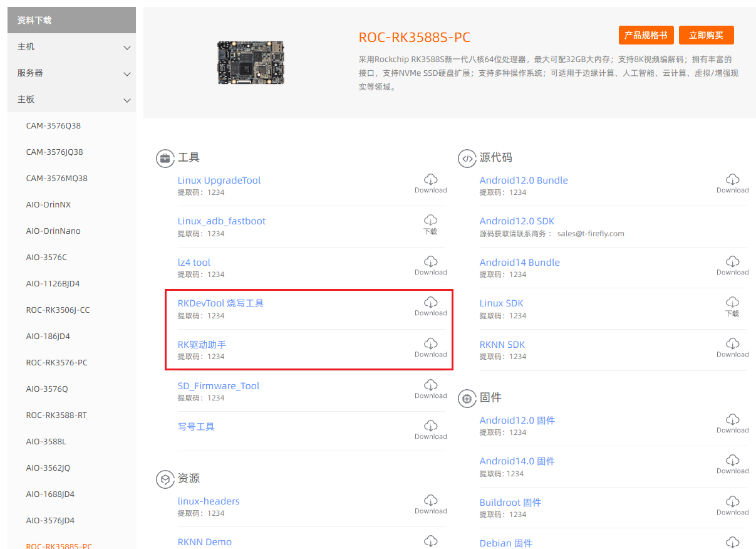Click the 立即购买 button
Image resolution: width=756 pixels, height=549 pixels.
coord(707,35)
